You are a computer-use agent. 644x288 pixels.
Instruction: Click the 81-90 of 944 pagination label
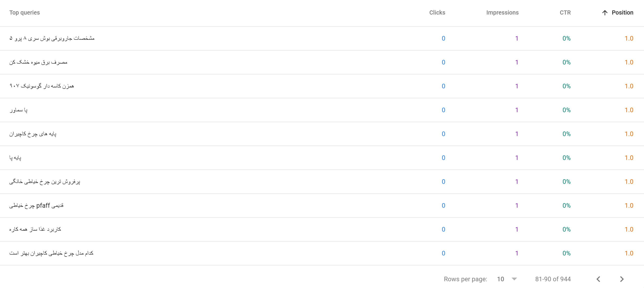point(553,279)
